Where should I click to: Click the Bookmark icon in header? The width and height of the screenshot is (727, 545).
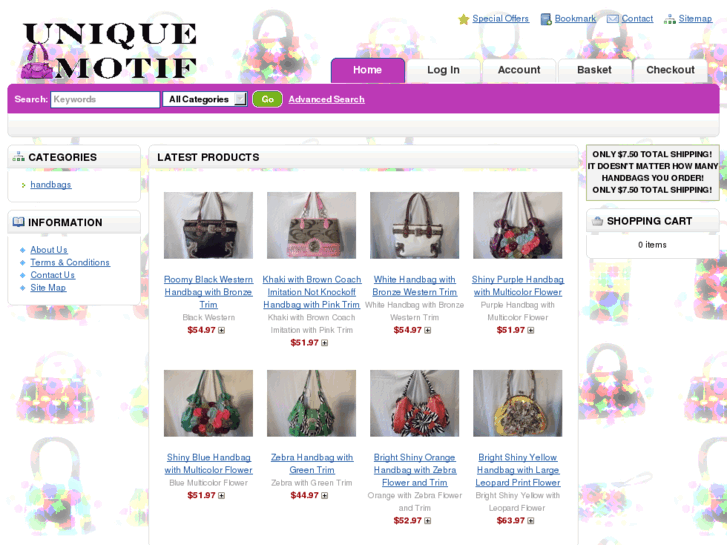click(x=546, y=19)
